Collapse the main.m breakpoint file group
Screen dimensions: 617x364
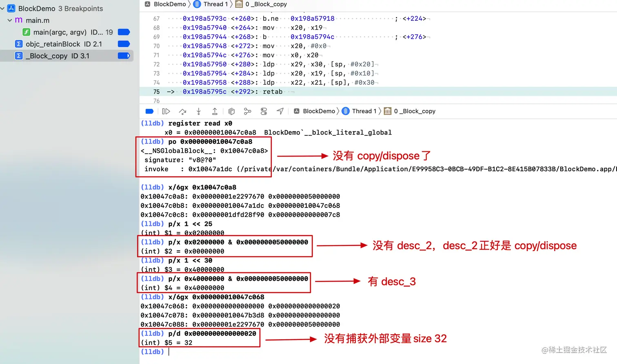pyautogui.click(x=10, y=20)
